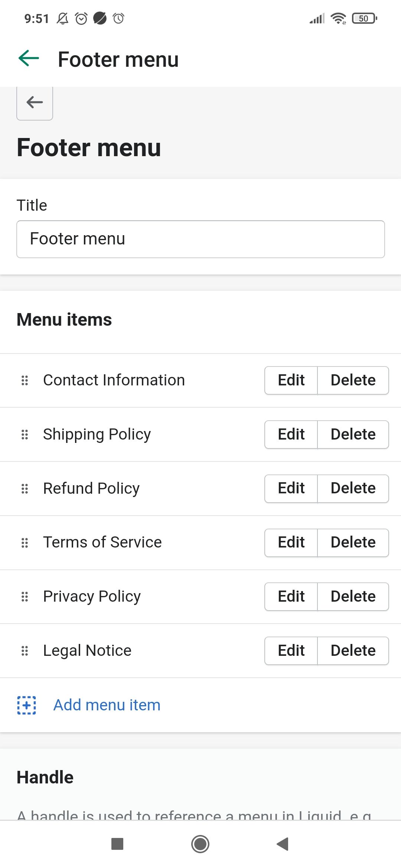Tap the Legal Notice drag handle
Viewport: 401px width, 868px height.
click(x=25, y=651)
